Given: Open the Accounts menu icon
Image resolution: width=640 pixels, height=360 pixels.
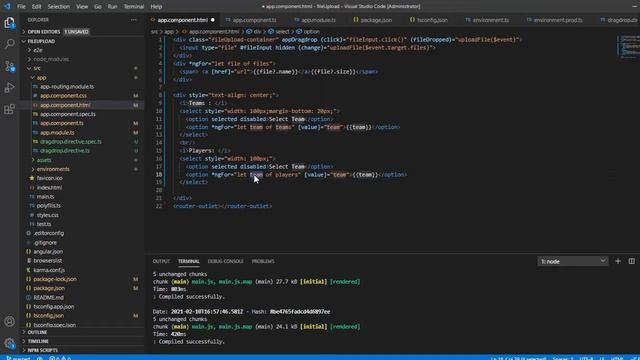Looking at the screenshot, I should [x=9, y=321].
